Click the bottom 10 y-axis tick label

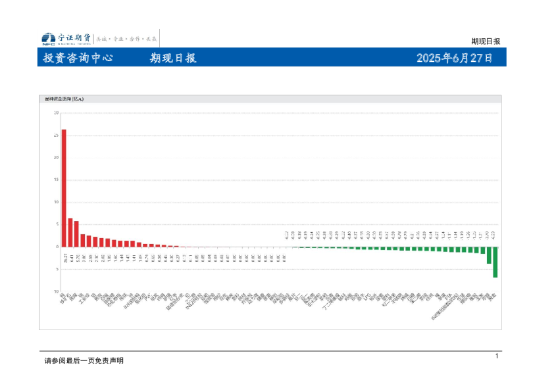pyautogui.click(x=57, y=291)
